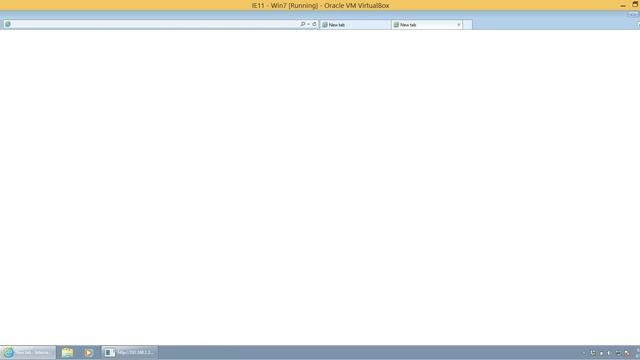This screenshot has width=640, height=360.
Task: Click Internet Explorer taskbar button
Action: click(28, 352)
